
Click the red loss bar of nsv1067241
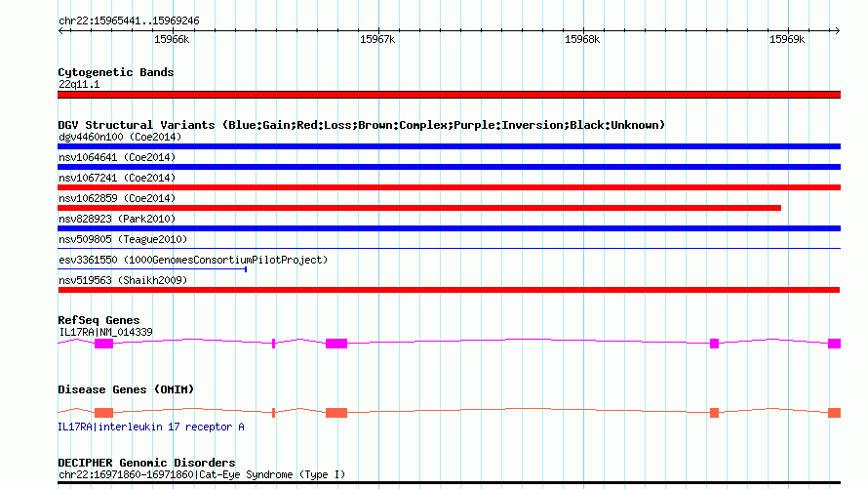[x=449, y=187]
